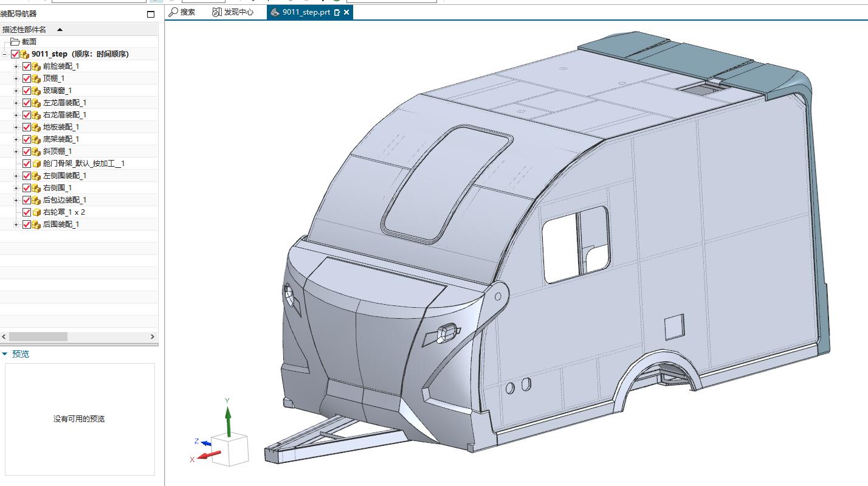
Task: Hide 底架装配_1 using its checkbox
Action: tap(27, 139)
